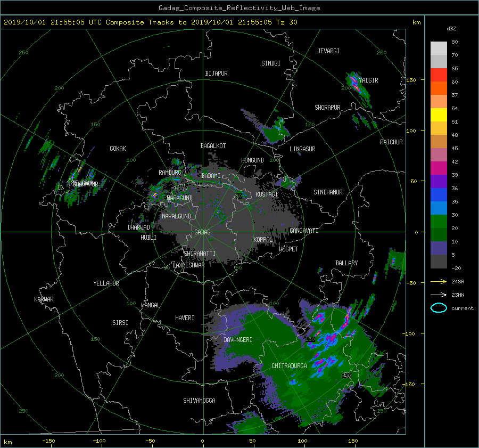479x448 pixels.
Task: Select the light gray 70 dBZ swatch
Action: [x=439, y=48]
